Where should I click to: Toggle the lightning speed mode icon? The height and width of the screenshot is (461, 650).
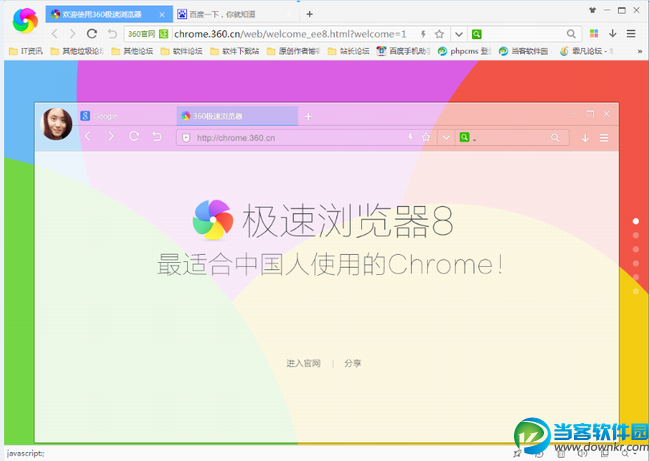pyautogui.click(x=423, y=34)
